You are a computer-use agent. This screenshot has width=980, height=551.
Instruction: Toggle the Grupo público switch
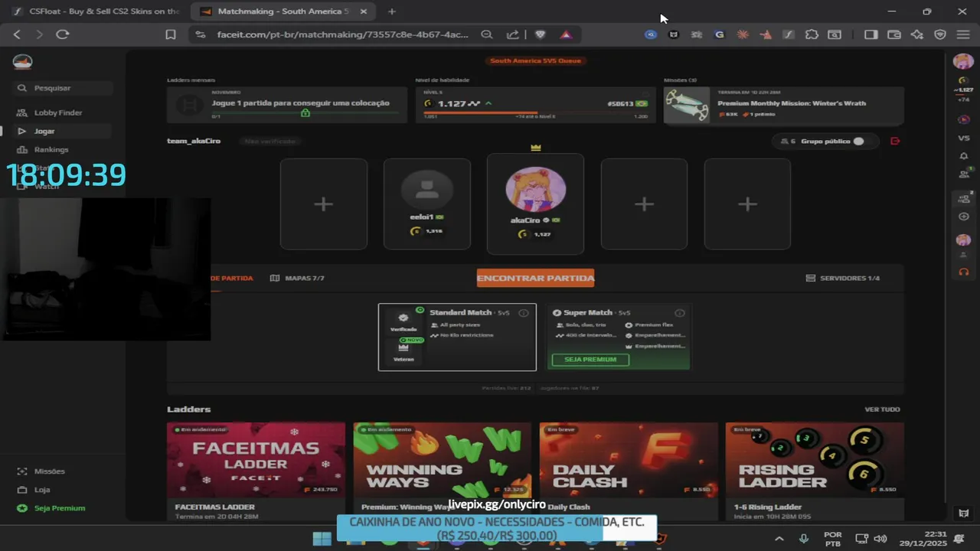tap(859, 141)
